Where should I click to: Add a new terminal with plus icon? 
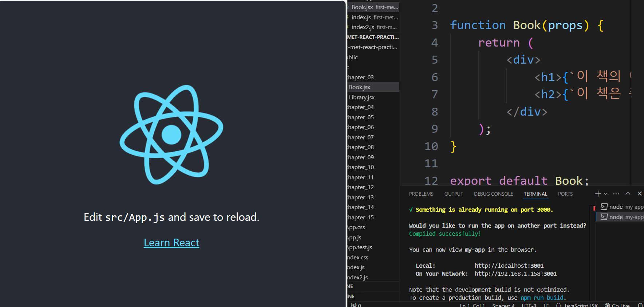tap(598, 194)
